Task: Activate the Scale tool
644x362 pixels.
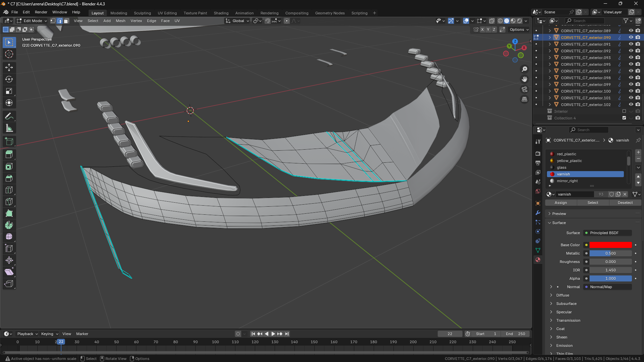Action: tap(9, 91)
